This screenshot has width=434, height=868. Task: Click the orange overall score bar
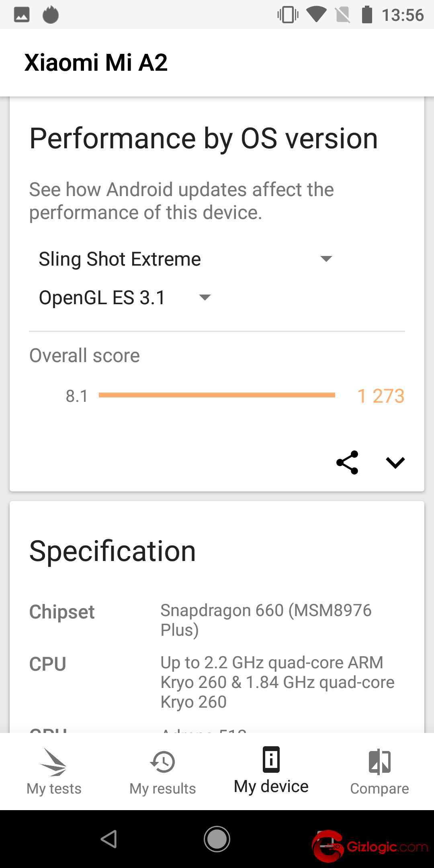[x=217, y=395]
